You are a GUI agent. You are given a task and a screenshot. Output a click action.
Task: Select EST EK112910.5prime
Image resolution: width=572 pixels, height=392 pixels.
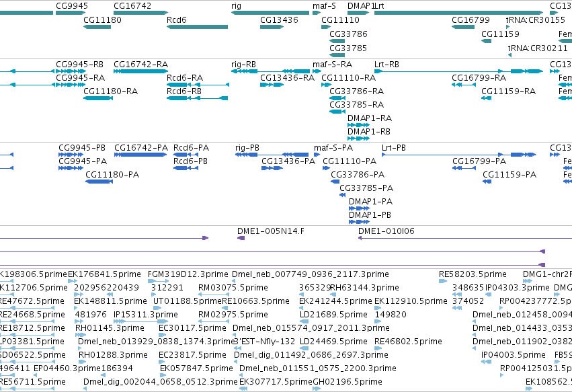[411, 301]
